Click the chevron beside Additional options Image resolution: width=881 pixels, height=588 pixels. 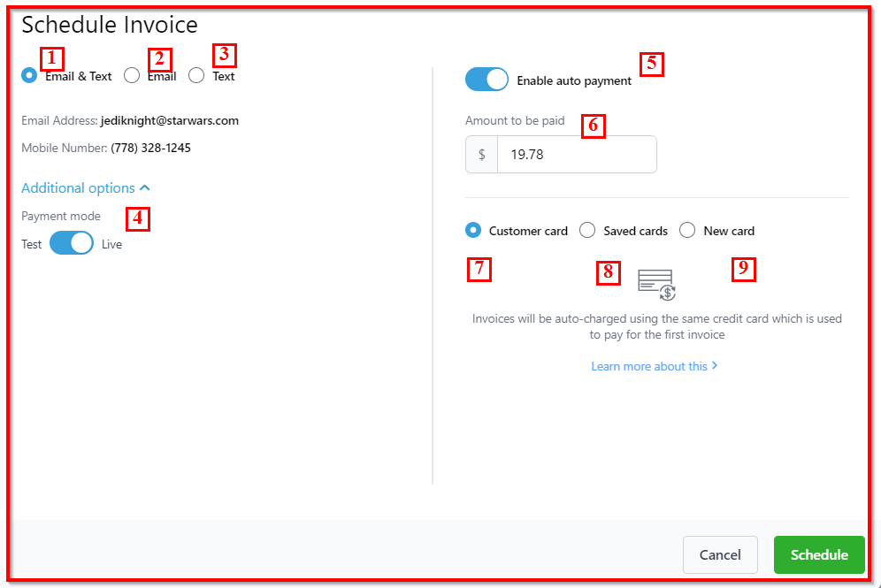tap(145, 188)
